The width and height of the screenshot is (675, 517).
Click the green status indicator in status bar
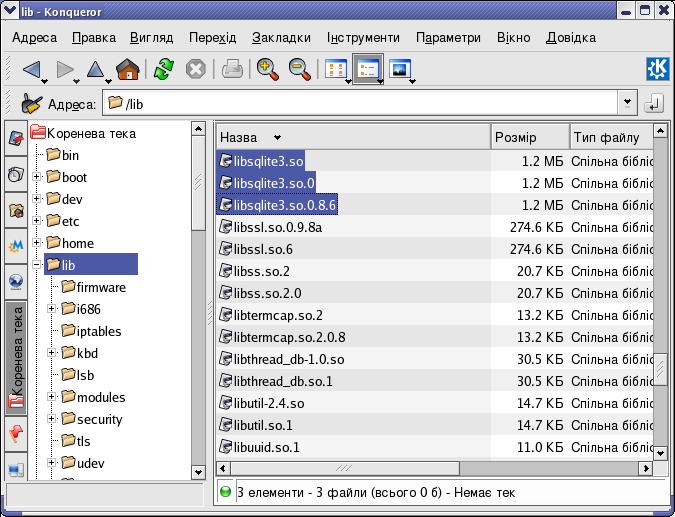tap(225, 492)
